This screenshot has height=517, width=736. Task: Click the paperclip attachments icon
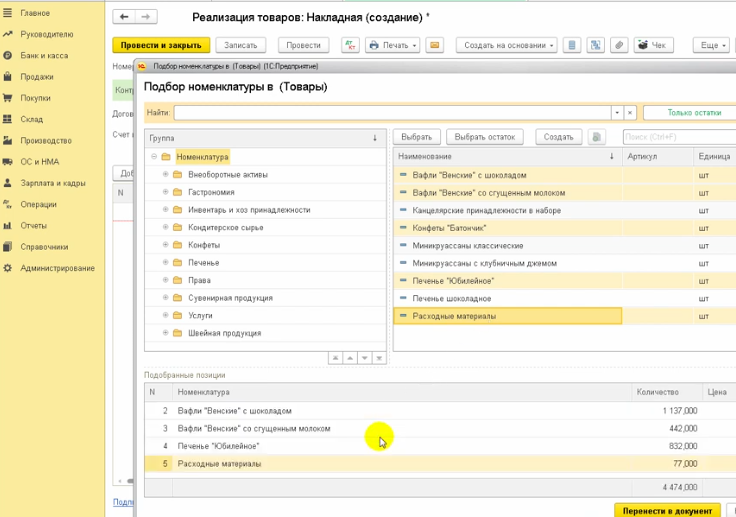pyautogui.click(x=619, y=46)
